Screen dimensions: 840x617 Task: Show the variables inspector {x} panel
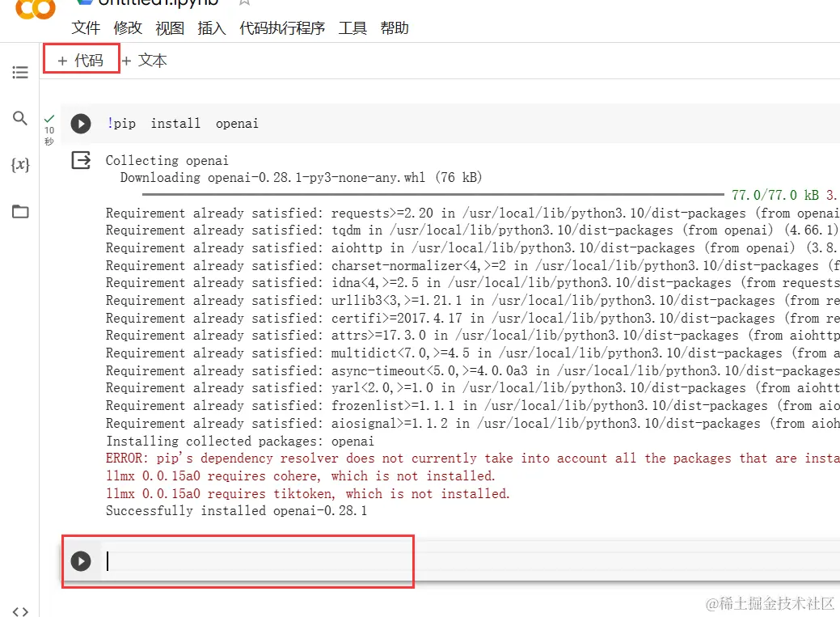click(20, 165)
